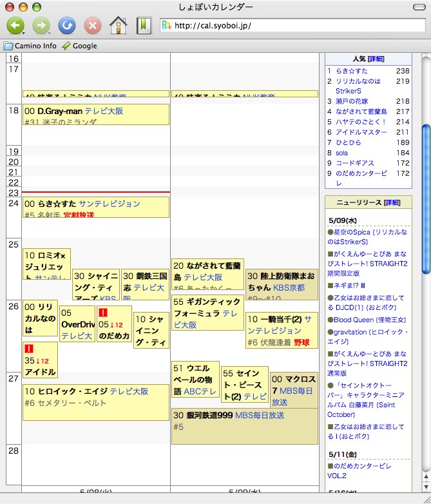Select the 10 ロミオ×ジュリエット entry

pyautogui.click(x=46, y=264)
